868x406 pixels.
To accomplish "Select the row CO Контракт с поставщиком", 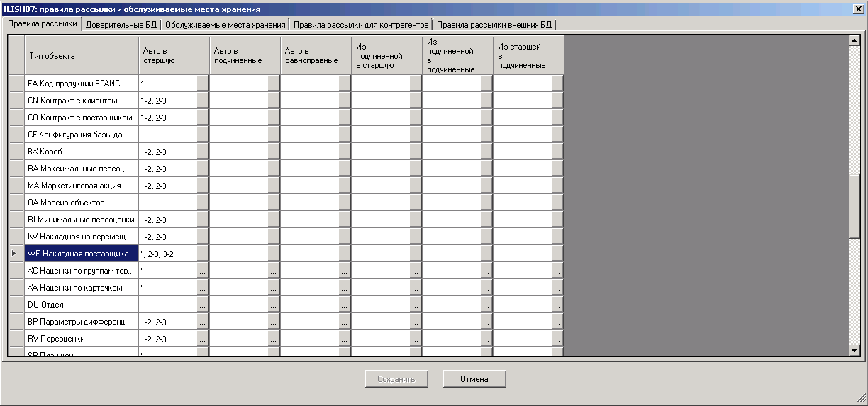I will click(x=82, y=118).
